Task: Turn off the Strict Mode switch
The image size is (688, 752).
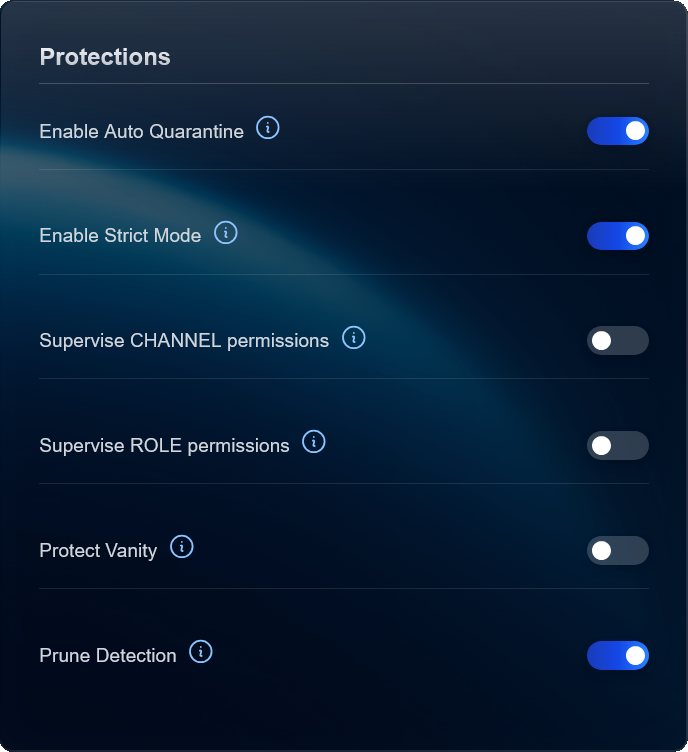Action: pyautogui.click(x=618, y=236)
